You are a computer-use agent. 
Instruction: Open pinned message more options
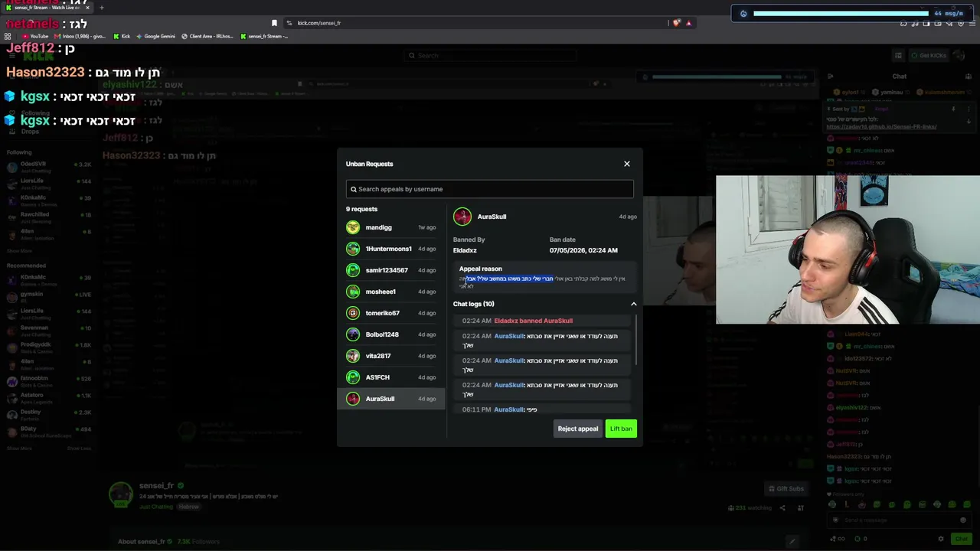pyautogui.click(x=969, y=109)
